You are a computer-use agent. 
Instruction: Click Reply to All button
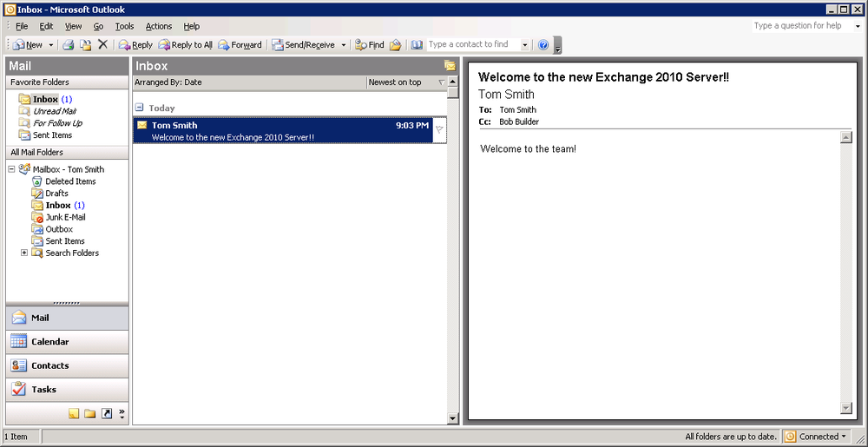186,45
